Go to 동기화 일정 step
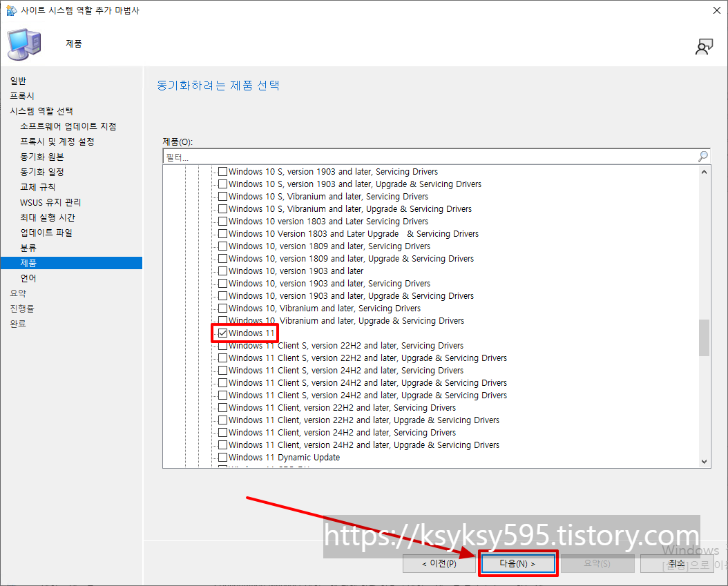Image resolution: width=728 pixels, height=586 pixels. 42,172
